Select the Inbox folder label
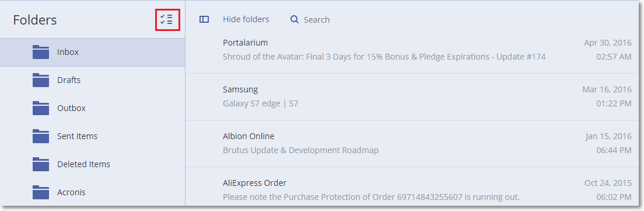Image resolution: width=644 pixels, height=211 pixels. 68,52
